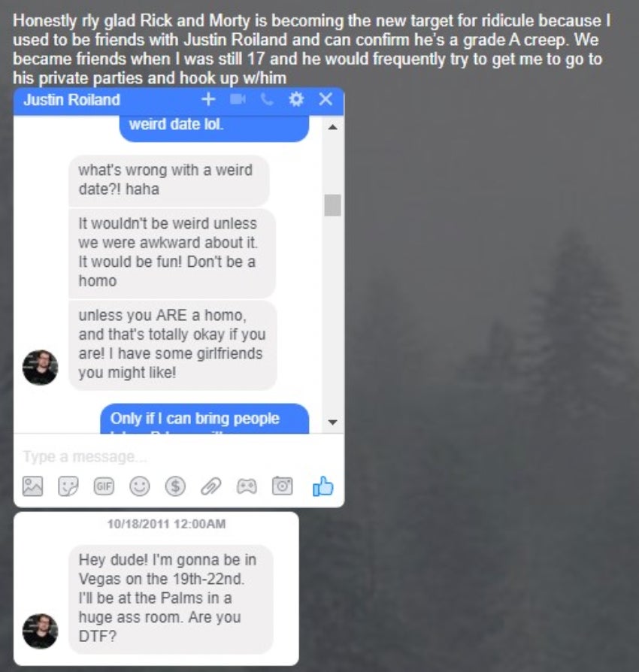Click the chat scroll-up arrow
This screenshot has width=639, height=672.
(332, 127)
